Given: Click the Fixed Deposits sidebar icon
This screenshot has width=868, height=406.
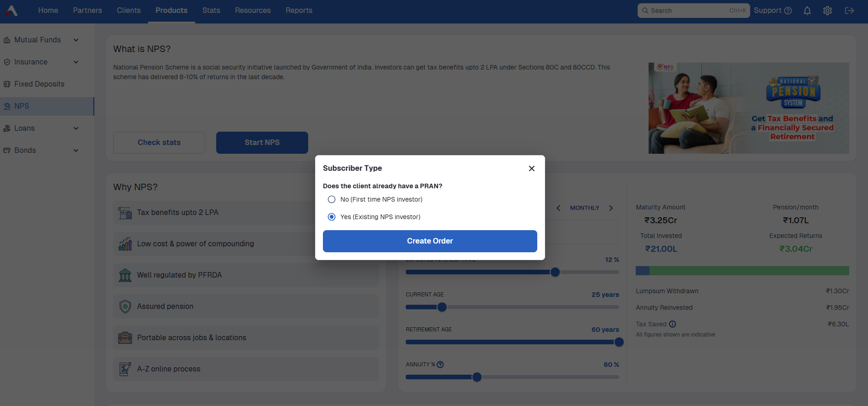Looking at the screenshot, I should click(x=7, y=84).
